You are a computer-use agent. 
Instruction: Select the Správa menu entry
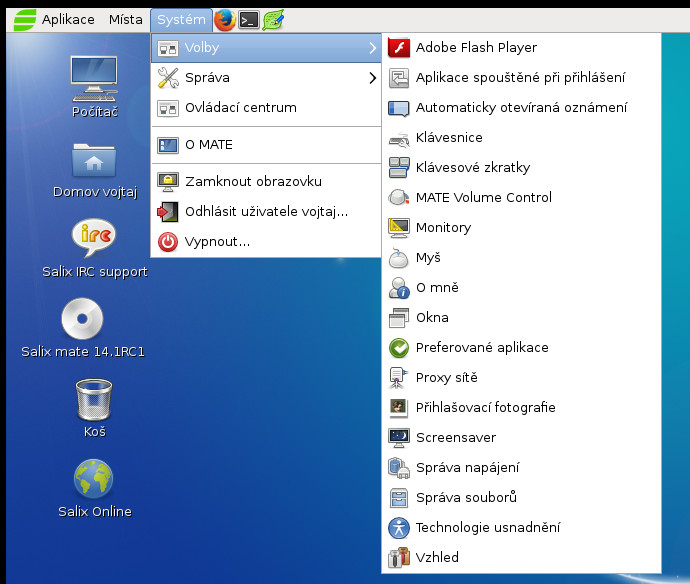tap(266, 78)
